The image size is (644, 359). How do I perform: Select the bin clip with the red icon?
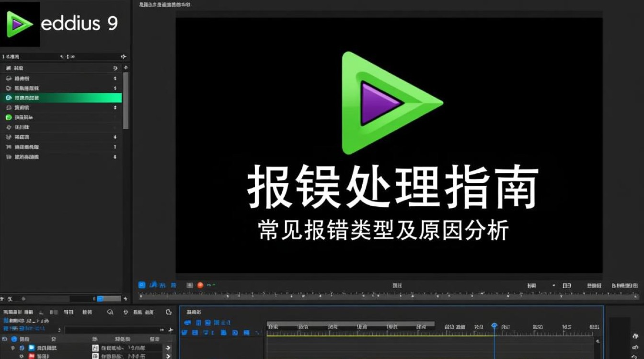pos(86,356)
